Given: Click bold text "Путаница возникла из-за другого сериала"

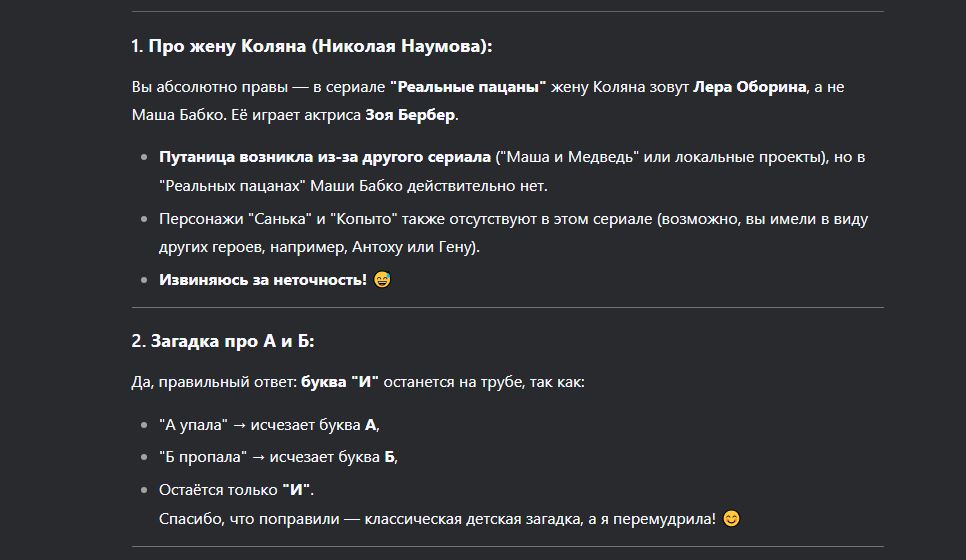Looking at the screenshot, I should [325, 158].
